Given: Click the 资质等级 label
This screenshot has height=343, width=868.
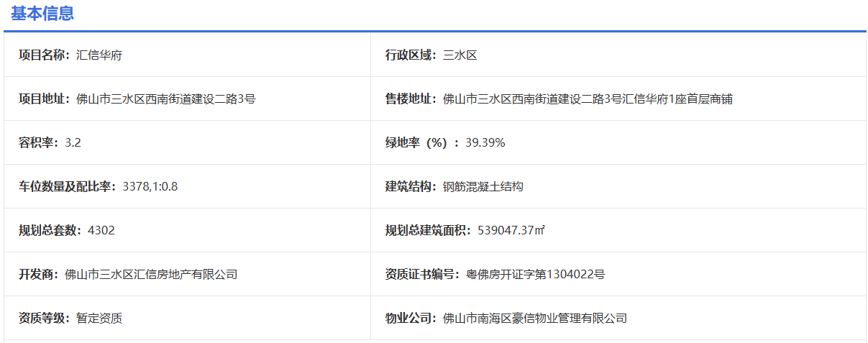Looking at the screenshot, I should [45, 318].
